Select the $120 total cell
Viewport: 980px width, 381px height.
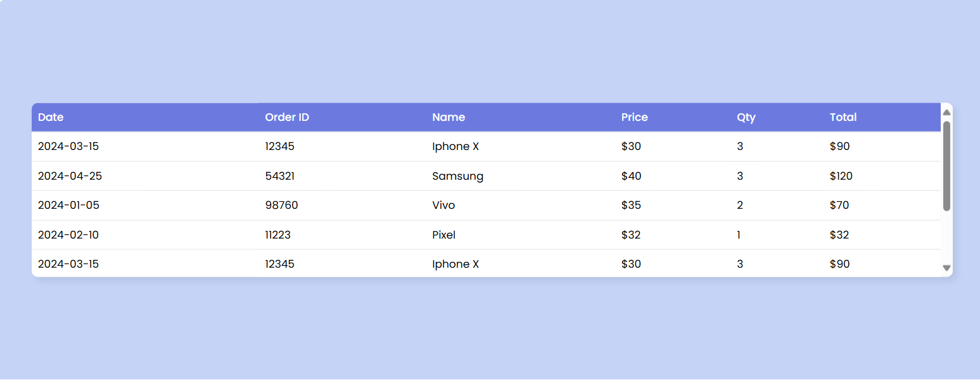[841, 176]
